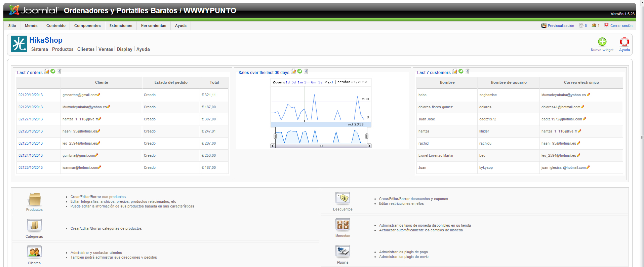Open the Herramientas menu
The image size is (644, 267).
point(154,26)
